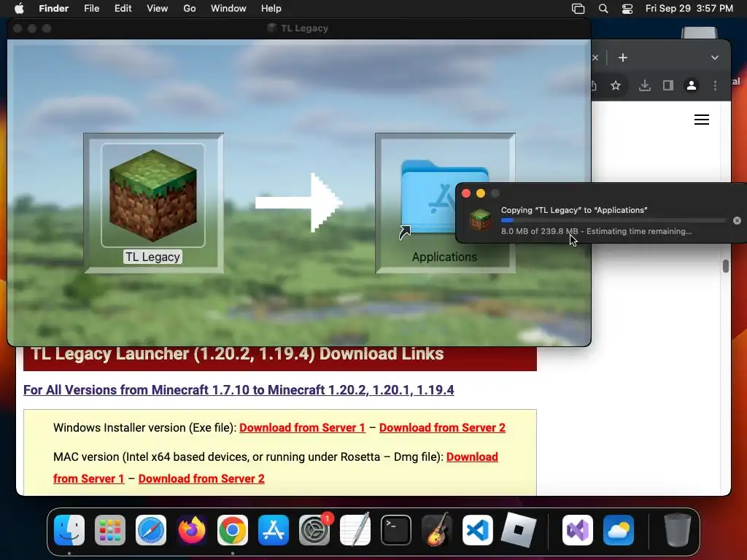The height and width of the screenshot is (560, 747).
Task: Open Control Center in menu bar
Action: [627, 9]
